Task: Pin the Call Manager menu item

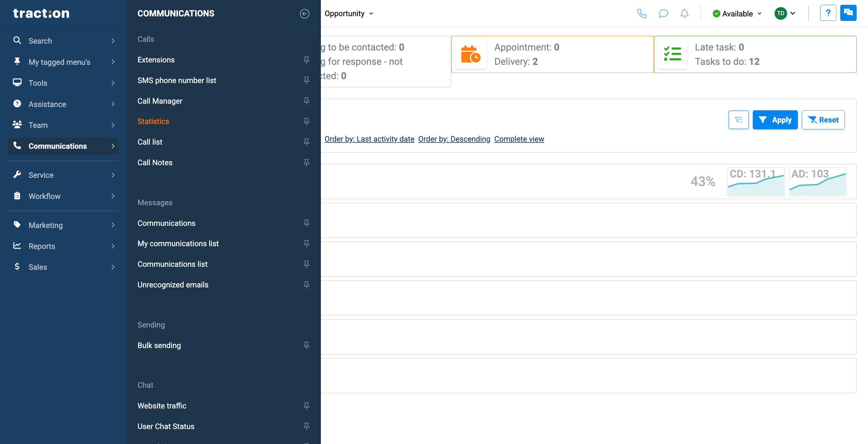Action: [306, 101]
